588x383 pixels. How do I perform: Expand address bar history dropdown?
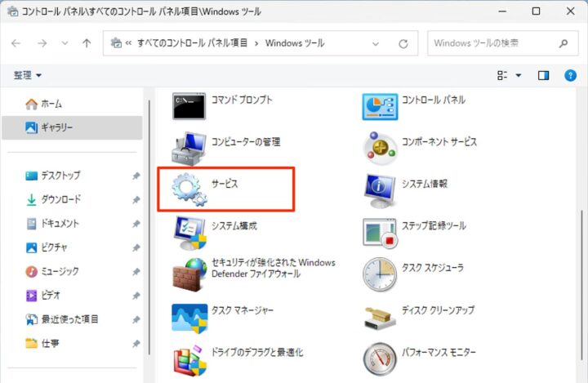376,43
